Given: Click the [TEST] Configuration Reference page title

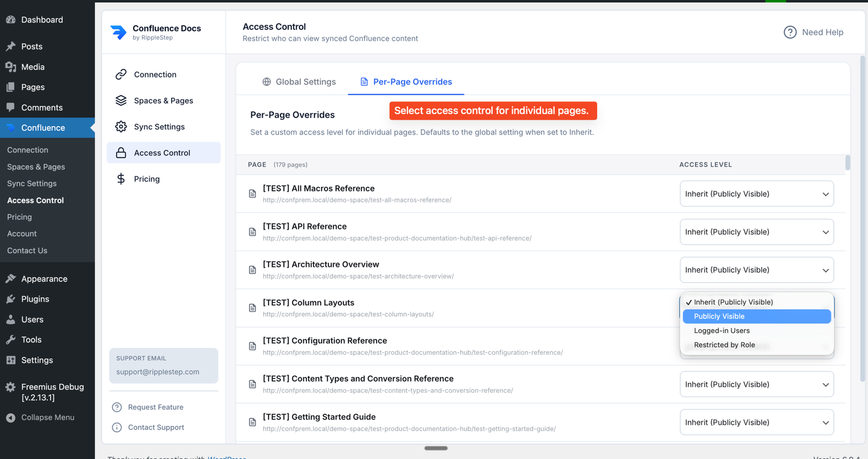Looking at the screenshot, I should coord(325,341).
